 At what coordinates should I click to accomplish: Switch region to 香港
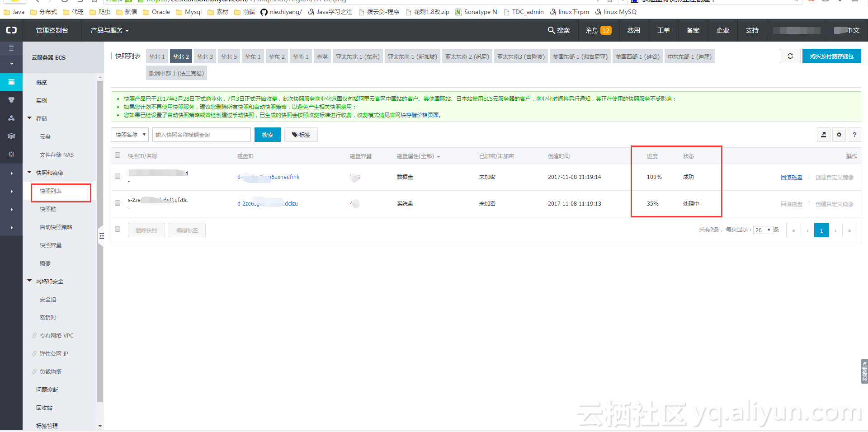[322, 56]
